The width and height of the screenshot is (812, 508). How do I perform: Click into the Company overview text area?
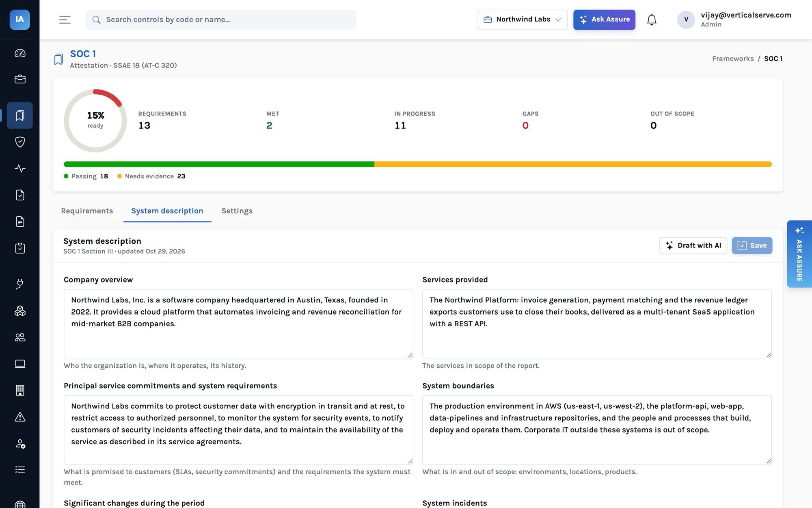point(238,323)
